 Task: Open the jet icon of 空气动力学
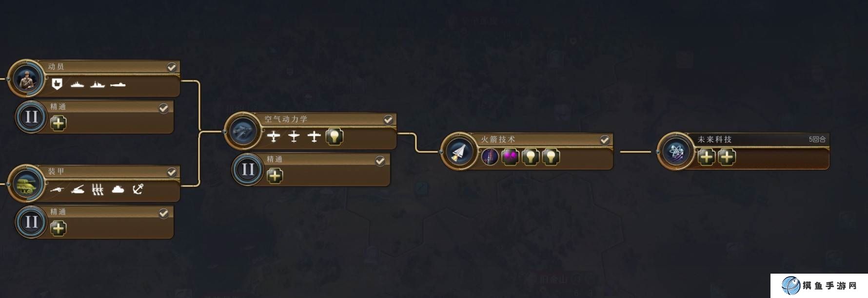point(243,131)
